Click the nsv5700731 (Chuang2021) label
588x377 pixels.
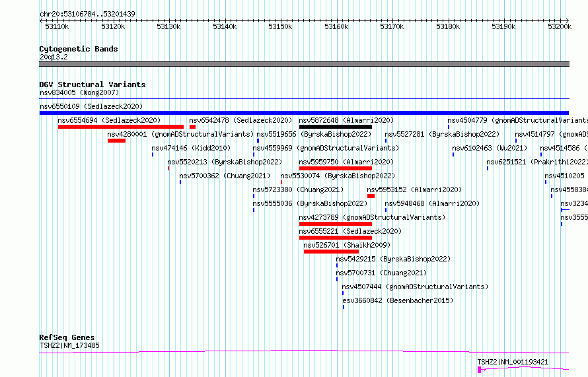pyautogui.click(x=381, y=273)
